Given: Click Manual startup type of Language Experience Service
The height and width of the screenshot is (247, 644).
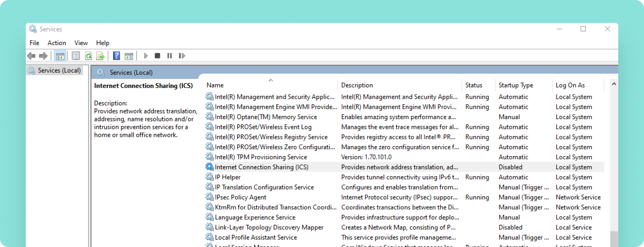Looking at the screenshot, I should (x=509, y=217).
